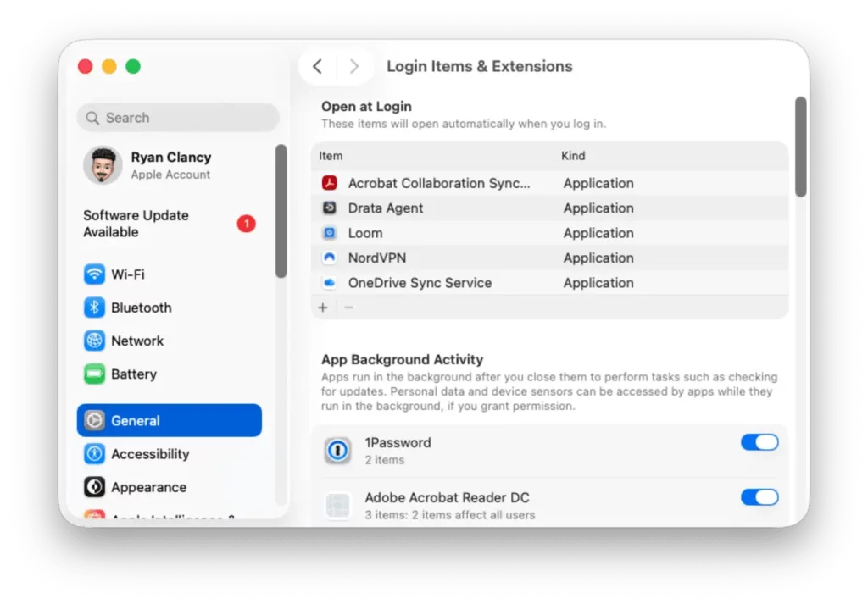Screen dimensions: 868x604
Task: Open Bluetooth settings from sidebar icon
Action: click(x=94, y=308)
